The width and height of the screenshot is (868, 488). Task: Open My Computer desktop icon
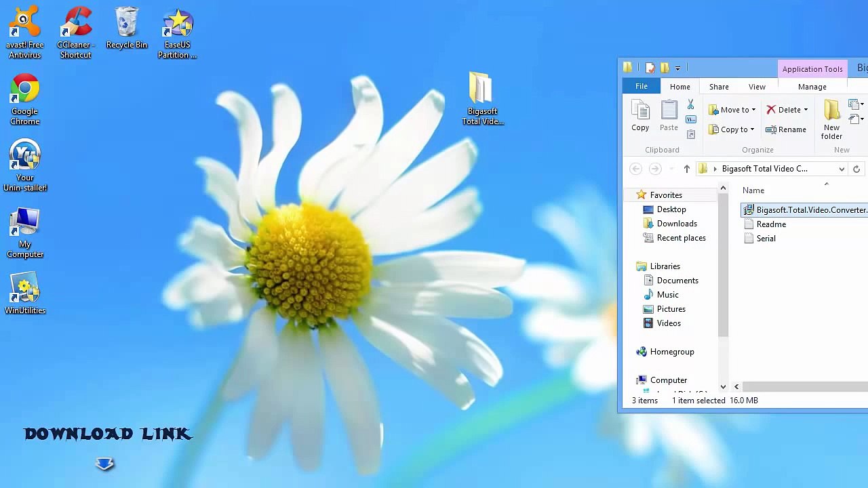pos(25,232)
